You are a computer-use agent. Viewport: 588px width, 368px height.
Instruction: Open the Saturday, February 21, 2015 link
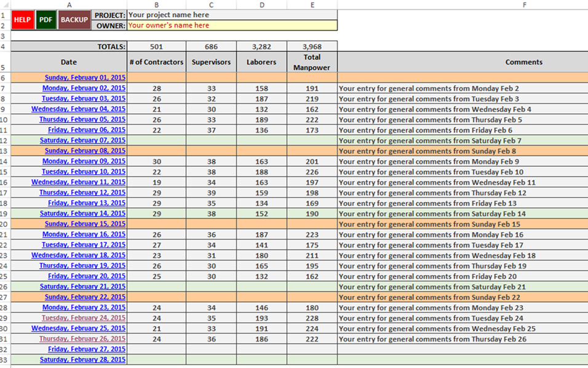pos(82,287)
